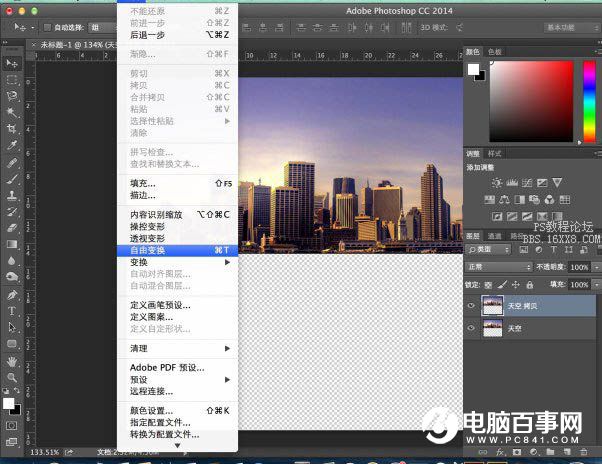Hide the 天空 layer
Screen dimensions: 602x464
coord(471,328)
